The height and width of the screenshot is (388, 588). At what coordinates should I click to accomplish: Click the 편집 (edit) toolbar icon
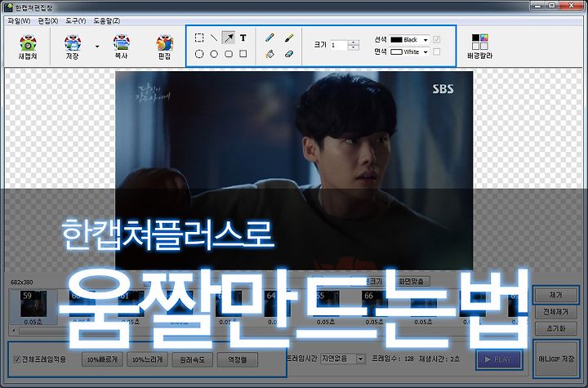point(164,47)
